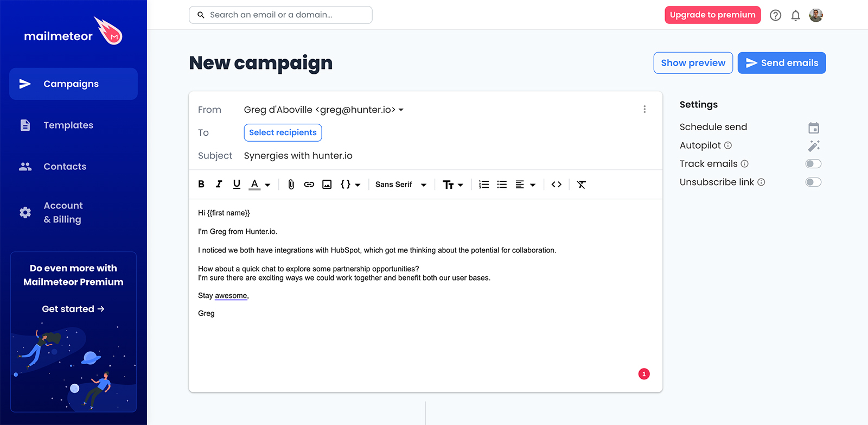Open the notifications bell
The width and height of the screenshot is (868, 425).
(796, 15)
